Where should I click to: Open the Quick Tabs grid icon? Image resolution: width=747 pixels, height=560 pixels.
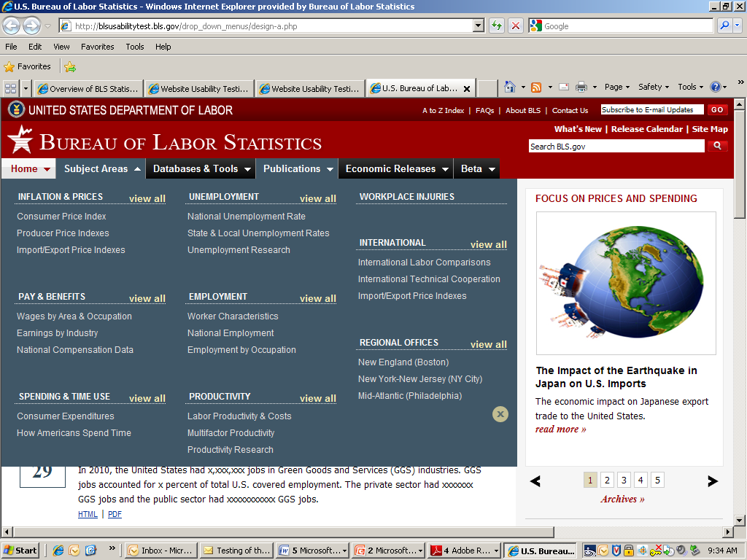click(x=10, y=88)
